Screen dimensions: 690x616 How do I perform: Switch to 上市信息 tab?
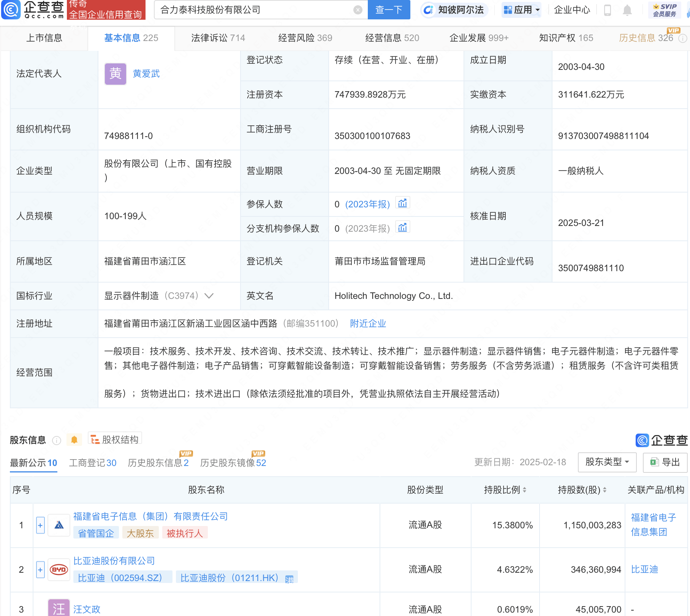coord(44,38)
